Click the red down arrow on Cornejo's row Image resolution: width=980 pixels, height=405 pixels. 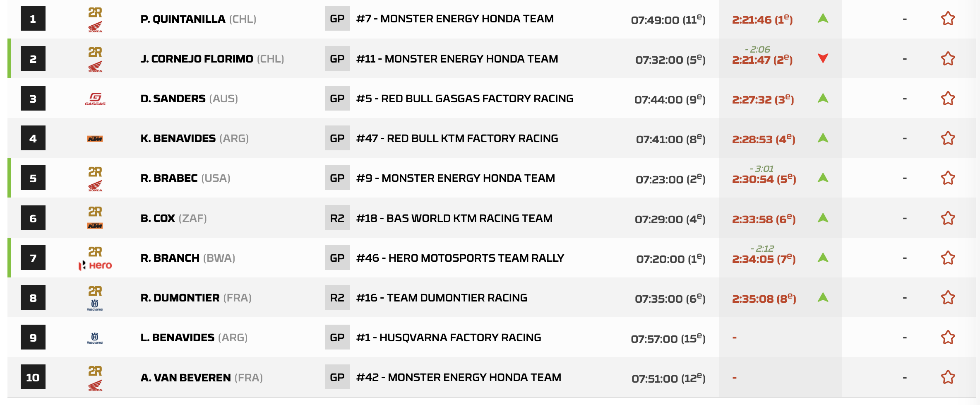pyautogui.click(x=823, y=58)
